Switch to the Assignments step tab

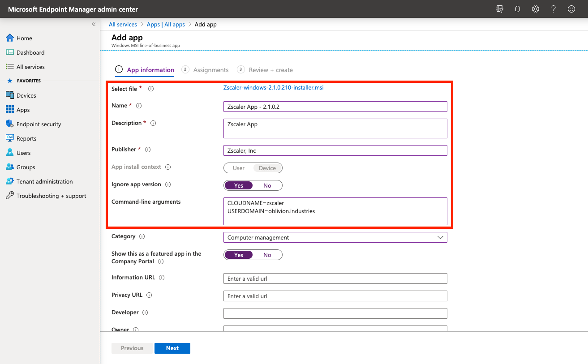coord(210,70)
